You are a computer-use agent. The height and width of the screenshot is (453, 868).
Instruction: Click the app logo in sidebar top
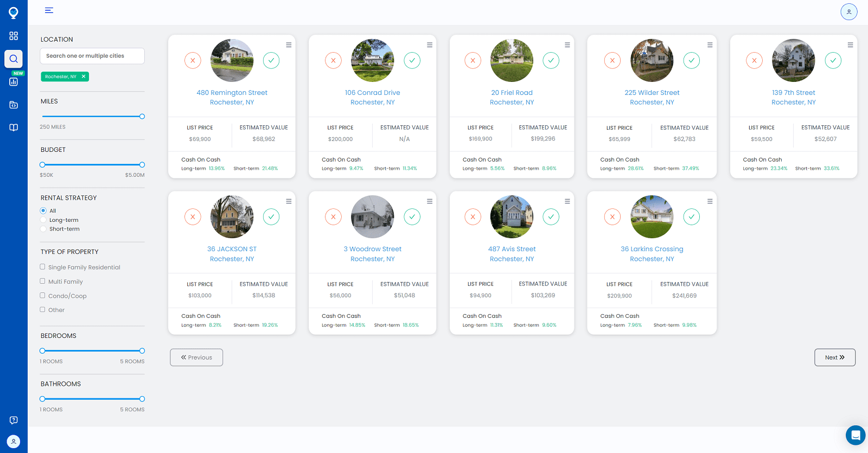(14, 12)
